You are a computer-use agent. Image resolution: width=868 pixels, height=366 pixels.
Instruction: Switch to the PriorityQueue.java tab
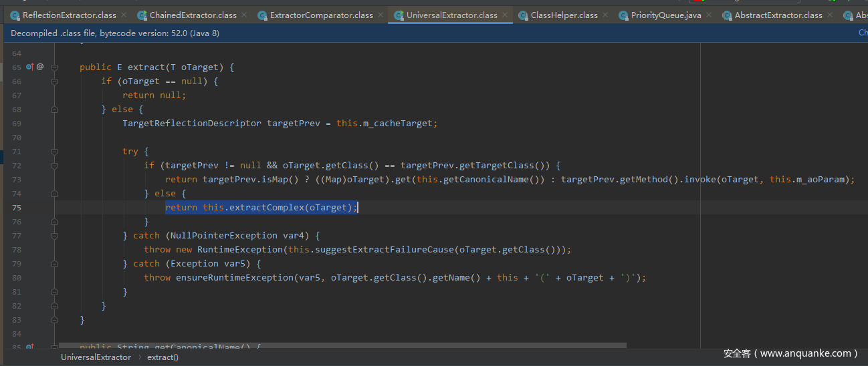(x=665, y=15)
